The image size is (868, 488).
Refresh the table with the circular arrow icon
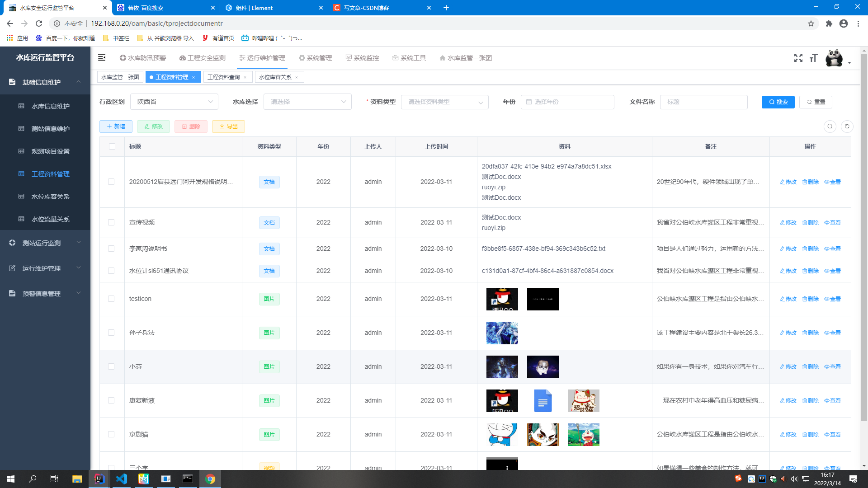(847, 127)
